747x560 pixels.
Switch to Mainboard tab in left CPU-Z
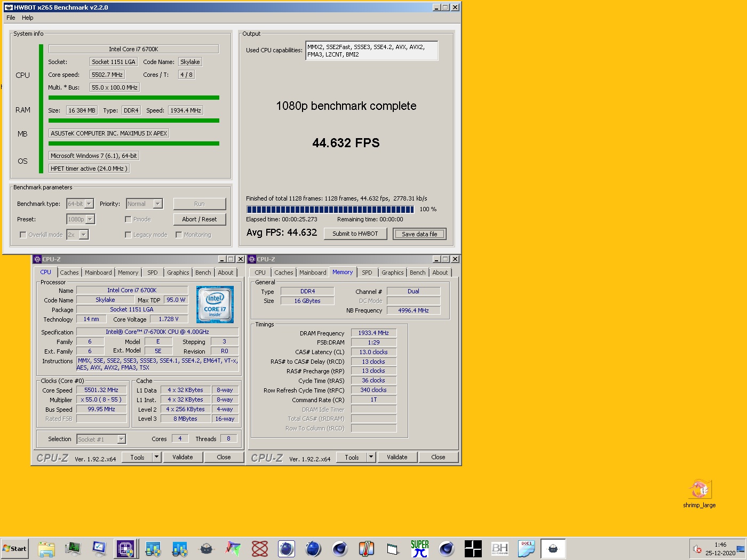[99, 273]
